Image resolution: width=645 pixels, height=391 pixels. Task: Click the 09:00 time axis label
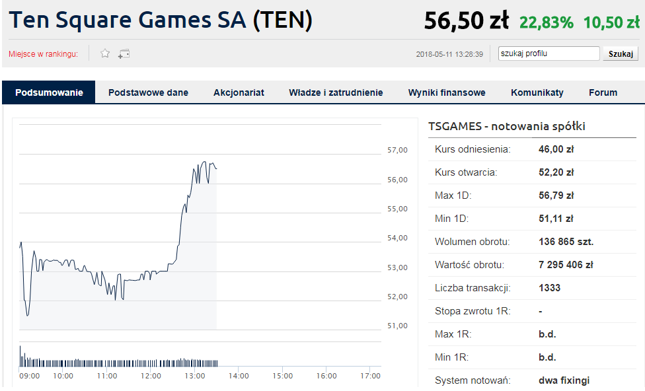[29, 376]
